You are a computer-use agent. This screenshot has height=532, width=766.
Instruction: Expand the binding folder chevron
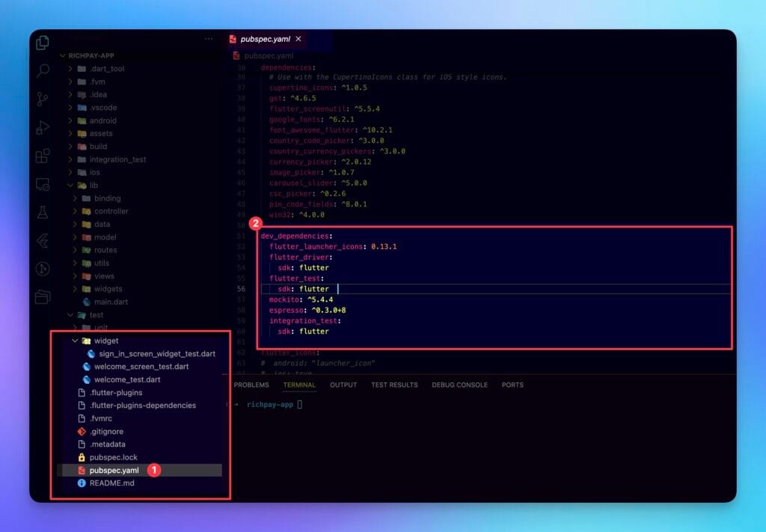tap(75, 198)
